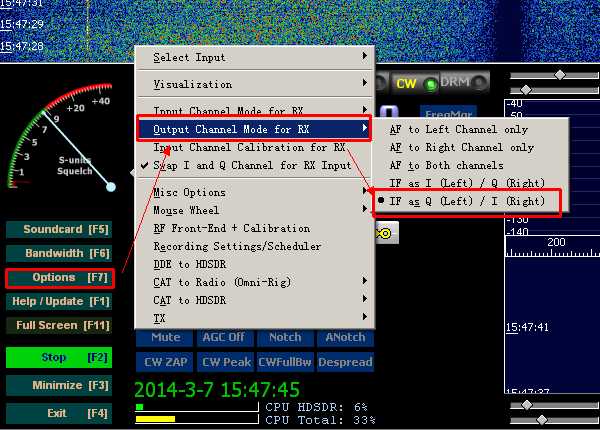The image size is (600, 430).
Task: Switch to Full Screen [F11]
Action: tap(59, 326)
